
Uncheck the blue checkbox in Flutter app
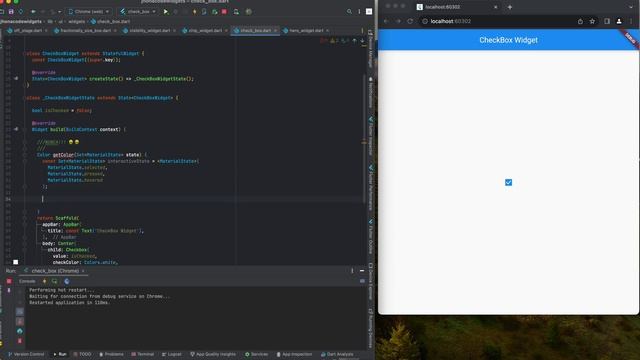pyautogui.click(x=508, y=182)
